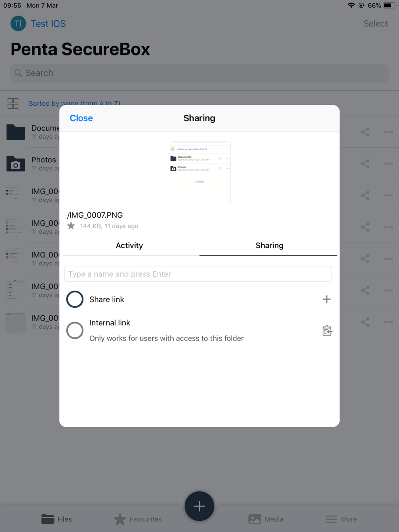Toggle favourite star for IMG_0007.PNG
The image size is (399, 532).
point(71,226)
